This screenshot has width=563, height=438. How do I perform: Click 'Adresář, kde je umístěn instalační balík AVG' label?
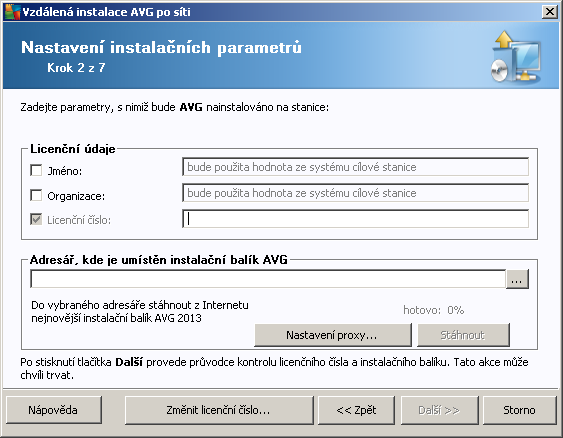(159, 260)
